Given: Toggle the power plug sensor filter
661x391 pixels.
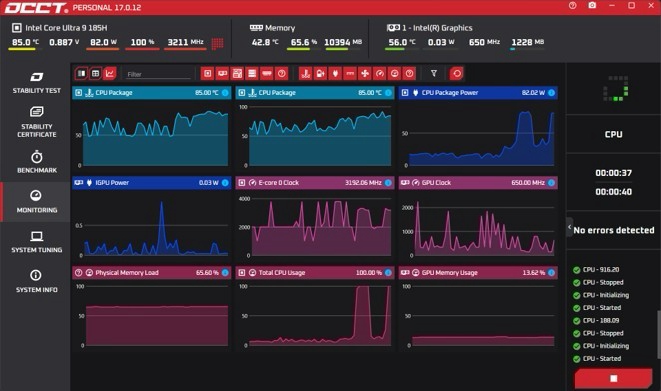Looking at the screenshot, I should point(335,74).
